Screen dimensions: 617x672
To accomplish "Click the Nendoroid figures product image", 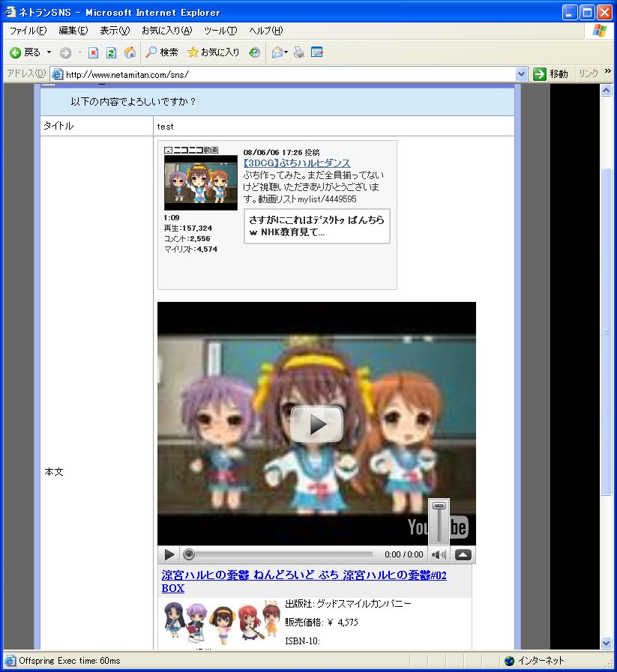I will 223,621.
